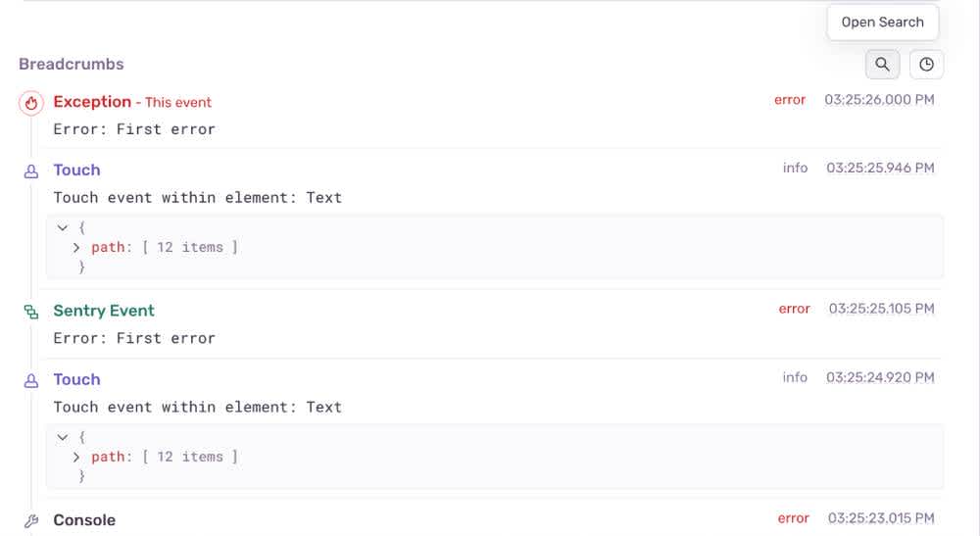Viewport: 980px width, 536px height.
Task: Click the info level label on first Touch
Action: 795,168
